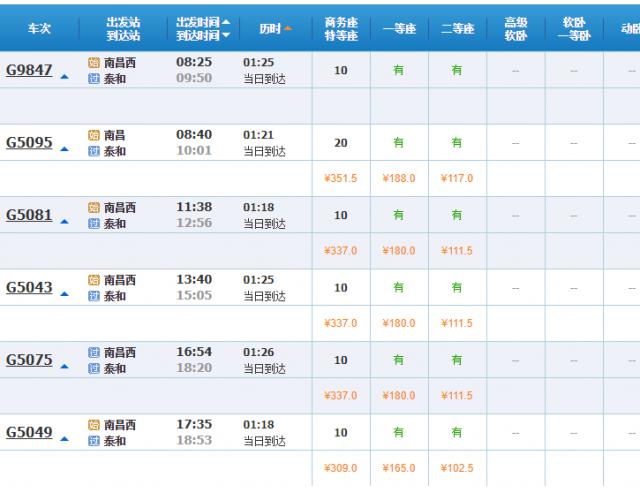
Task: Collapse price row for train G5095
Action: coord(64,149)
